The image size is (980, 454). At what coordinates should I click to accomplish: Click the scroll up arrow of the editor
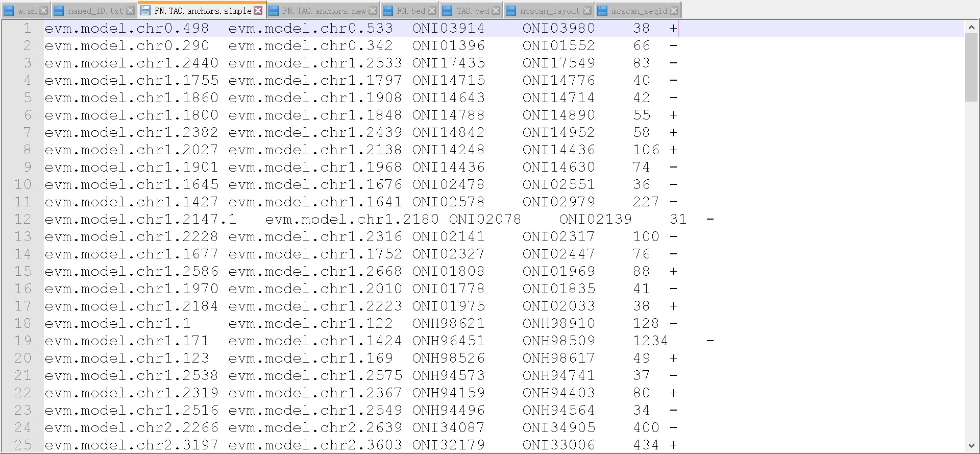971,28
